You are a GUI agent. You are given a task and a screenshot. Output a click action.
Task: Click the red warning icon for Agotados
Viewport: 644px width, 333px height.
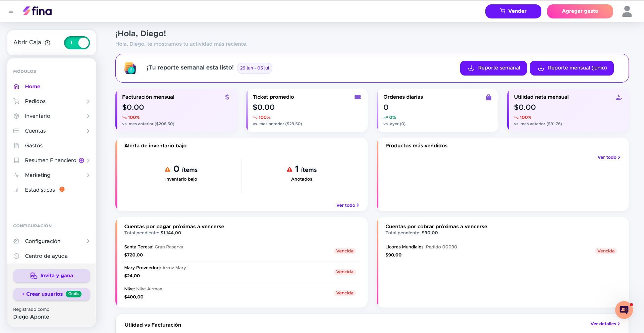pyautogui.click(x=289, y=169)
